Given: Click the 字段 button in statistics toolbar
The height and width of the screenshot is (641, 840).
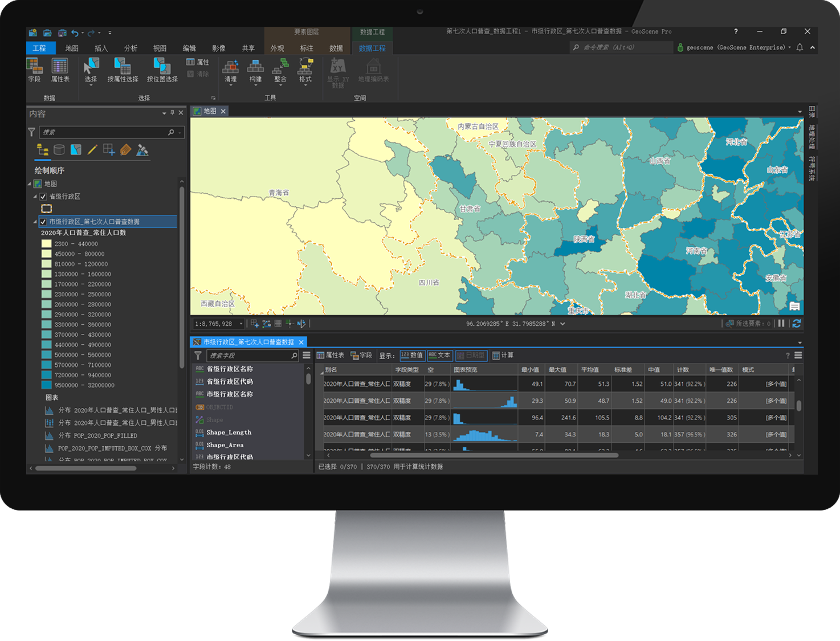Looking at the screenshot, I should pos(361,355).
